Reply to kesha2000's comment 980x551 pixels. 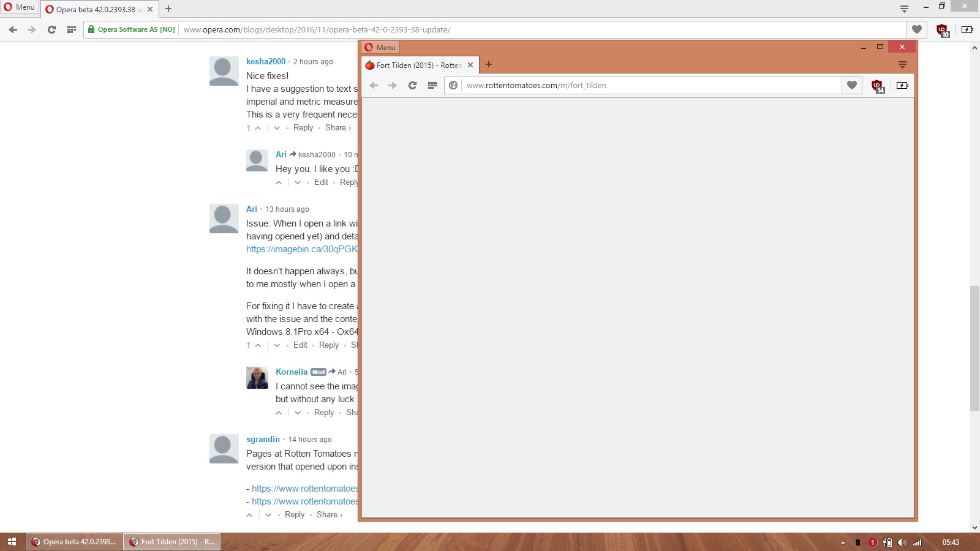pos(303,127)
